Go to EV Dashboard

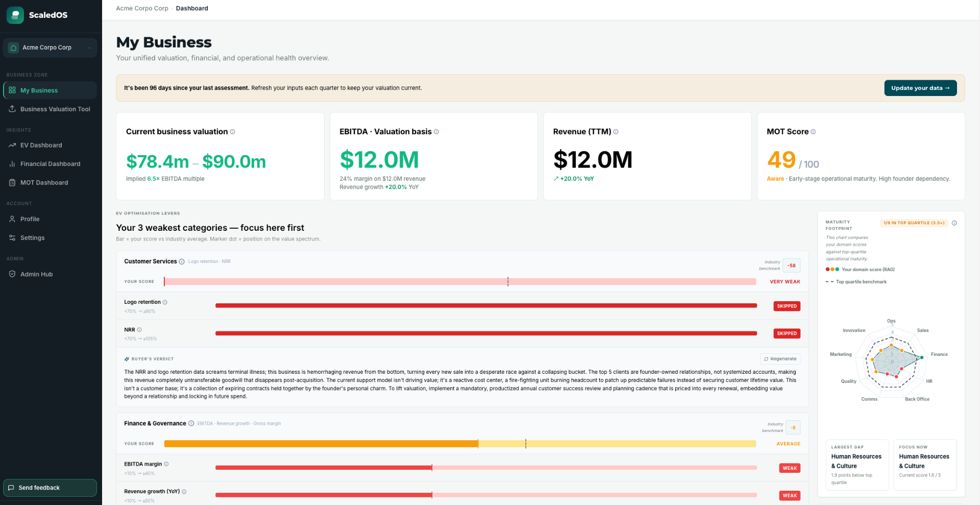50,146
